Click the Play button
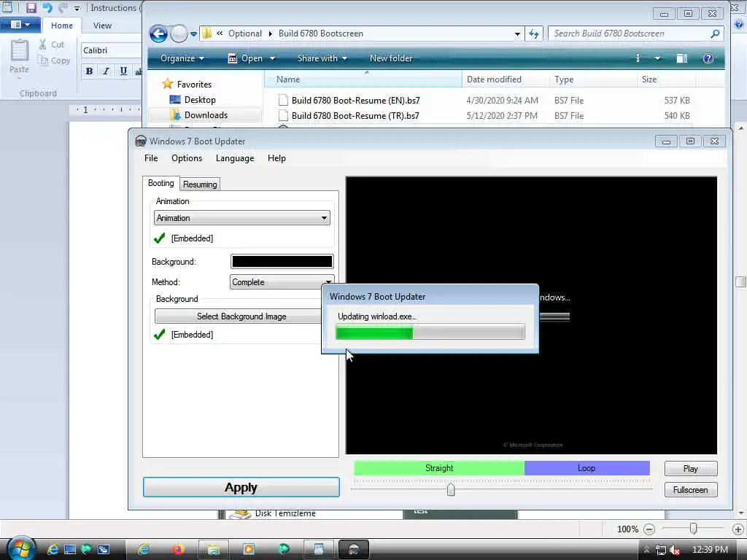This screenshot has height=560, width=747. pyautogui.click(x=691, y=469)
